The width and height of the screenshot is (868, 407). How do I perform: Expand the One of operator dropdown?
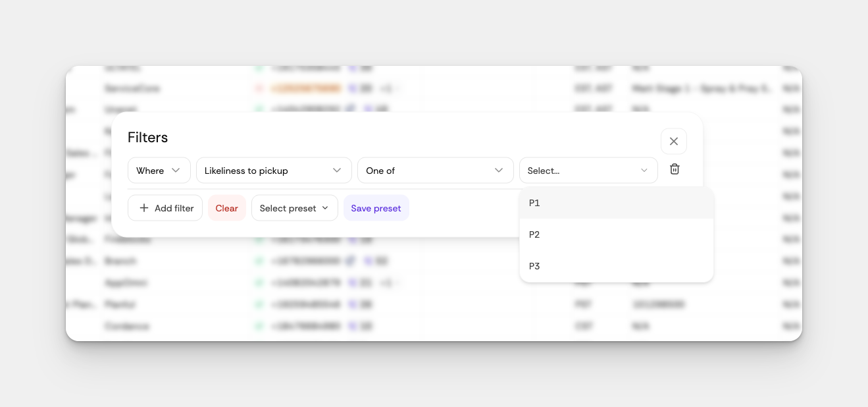coord(435,171)
